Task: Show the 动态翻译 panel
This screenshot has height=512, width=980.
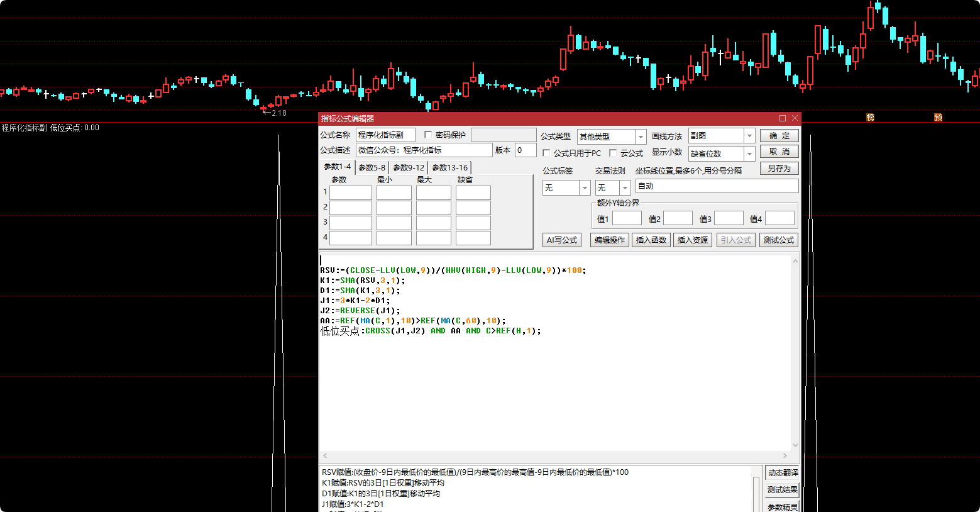Action: (x=783, y=473)
